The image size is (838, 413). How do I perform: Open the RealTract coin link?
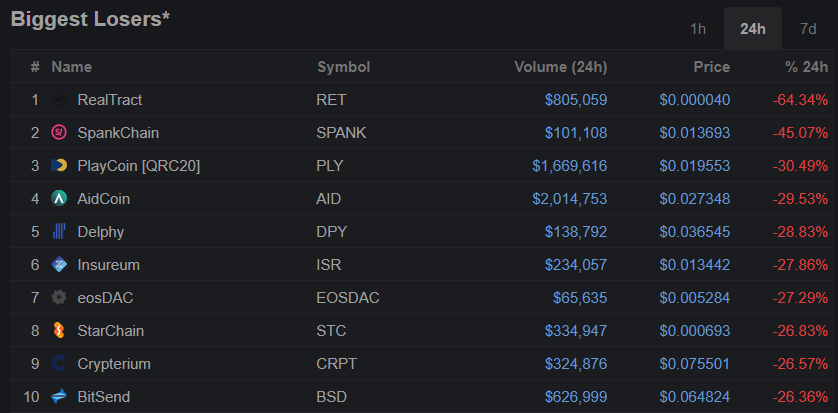[x=109, y=100]
